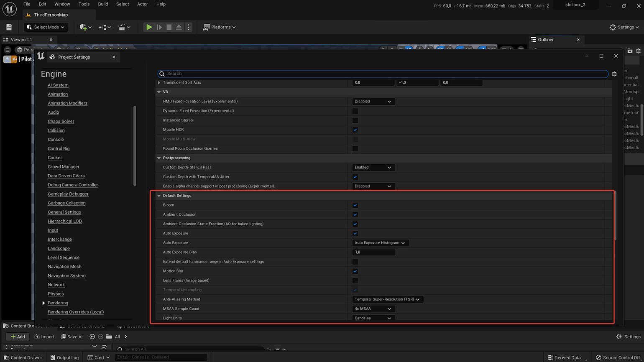
Task: Open the Platforms dropdown
Action: (219, 27)
